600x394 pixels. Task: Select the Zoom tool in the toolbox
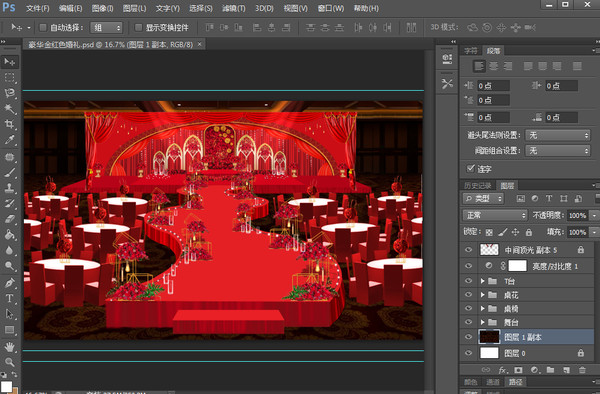pos(10,362)
